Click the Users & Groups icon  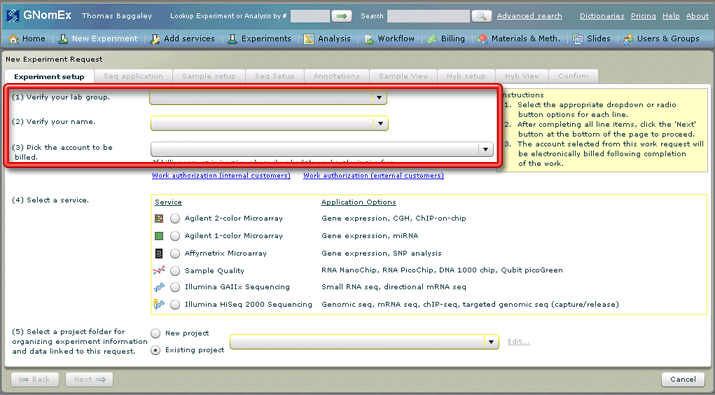628,39
